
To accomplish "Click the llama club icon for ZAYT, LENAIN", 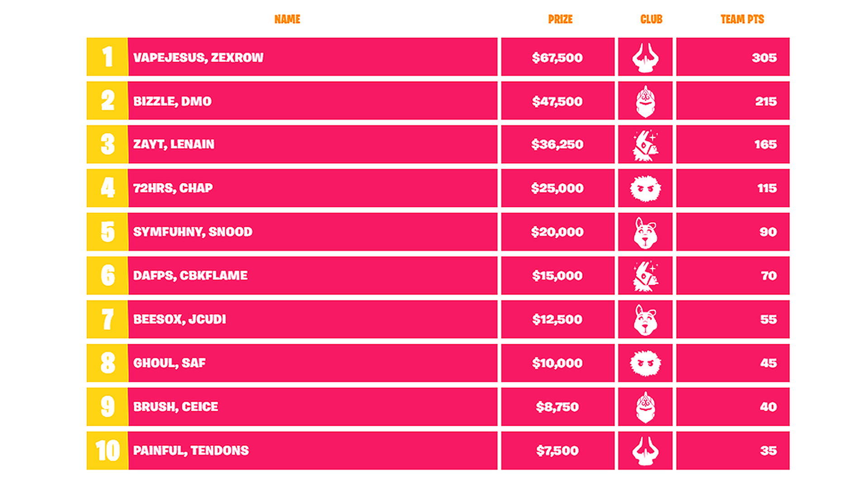I will coord(646,145).
